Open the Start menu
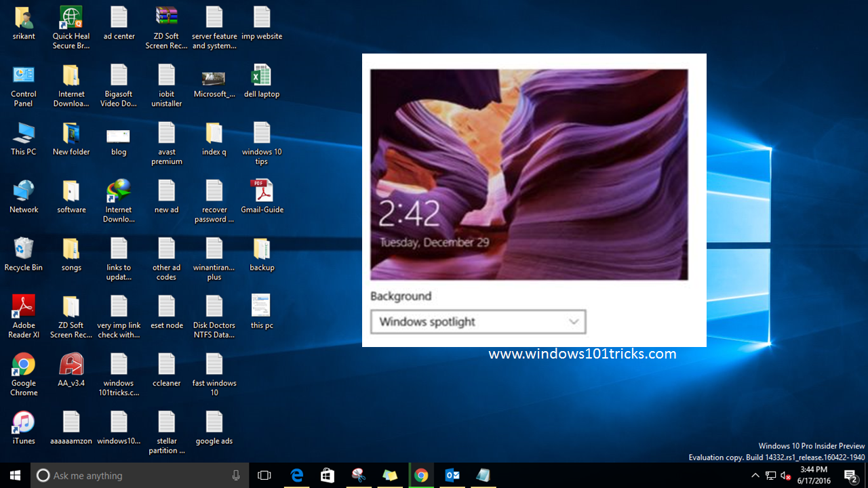 pos(14,474)
